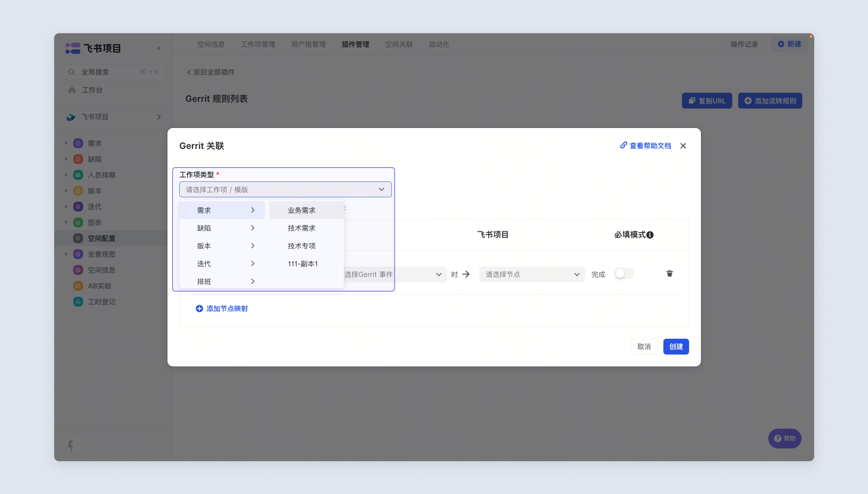Viewport: 868px width, 494px height.
Task: Click the 复制URL button
Action: 707,101
